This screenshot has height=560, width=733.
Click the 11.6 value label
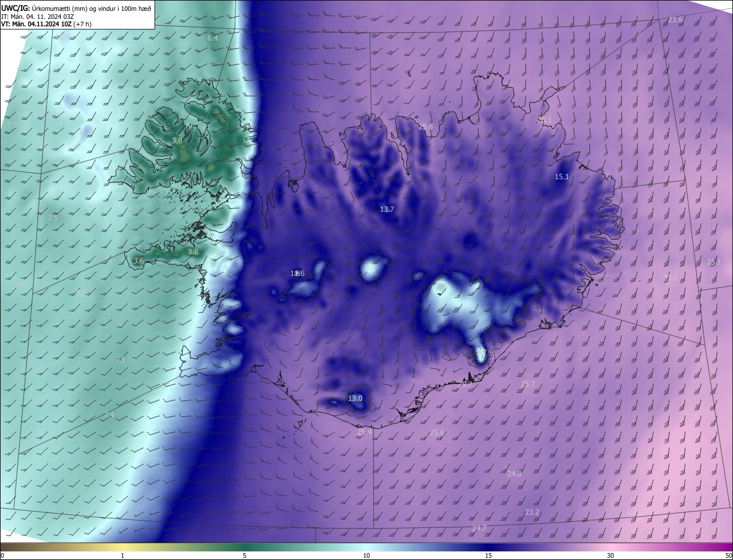297,274
